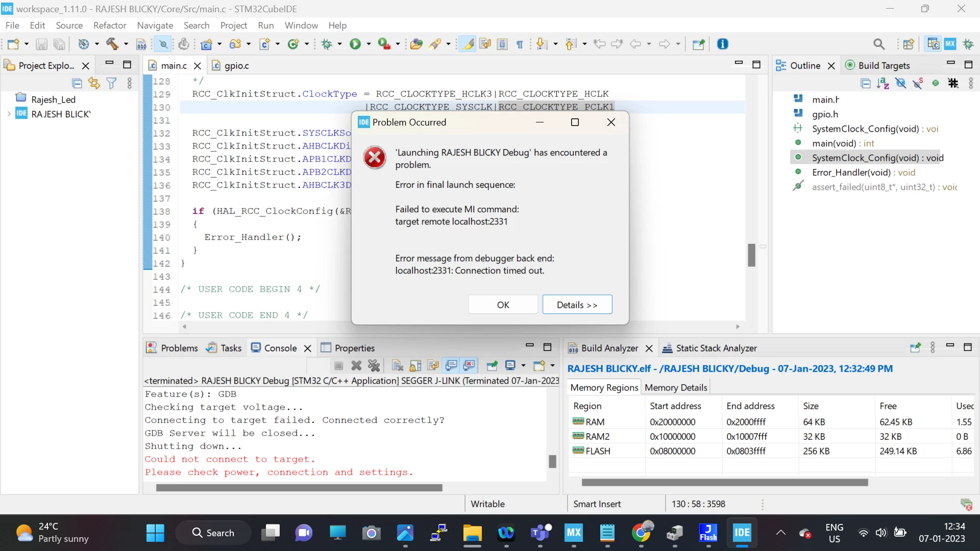This screenshot has width=980, height=551.
Task: Click the green Run button in toolbar
Action: (355, 44)
